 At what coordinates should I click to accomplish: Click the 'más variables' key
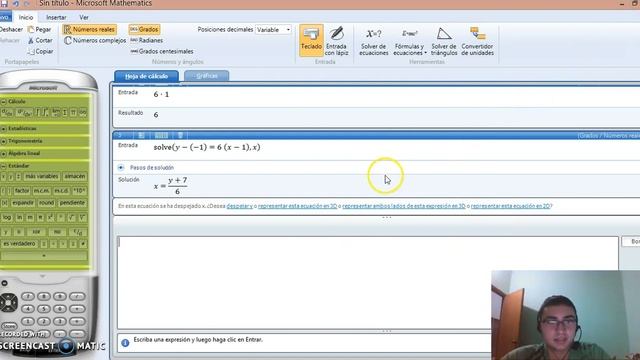point(42,176)
